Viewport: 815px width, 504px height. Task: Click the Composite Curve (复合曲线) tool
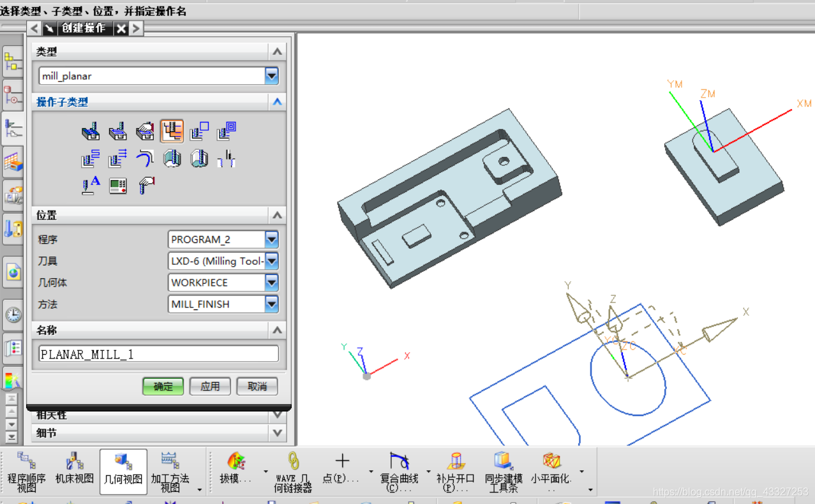click(x=400, y=472)
